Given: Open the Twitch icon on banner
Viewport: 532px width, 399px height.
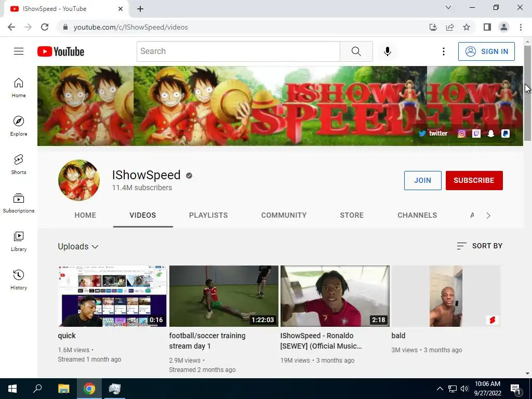Looking at the screenshot, I should click(x=476, y=134).
